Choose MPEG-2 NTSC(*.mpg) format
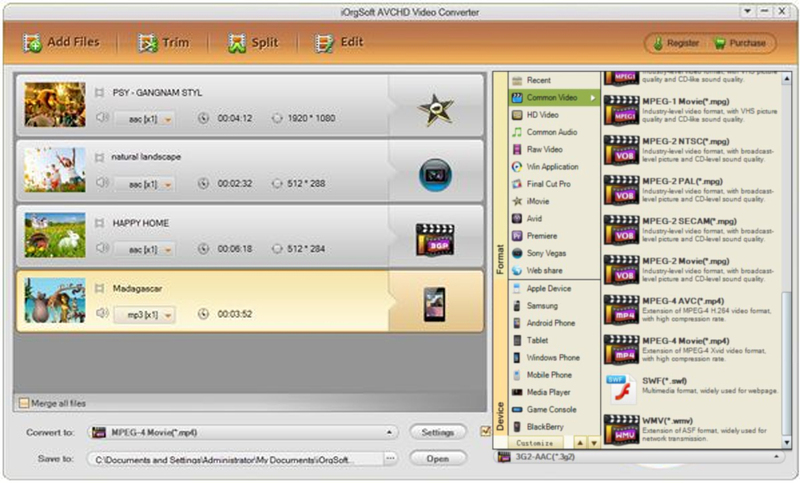Screen dimensions: 800x483 pyautogui.click(x=691, y=150)
